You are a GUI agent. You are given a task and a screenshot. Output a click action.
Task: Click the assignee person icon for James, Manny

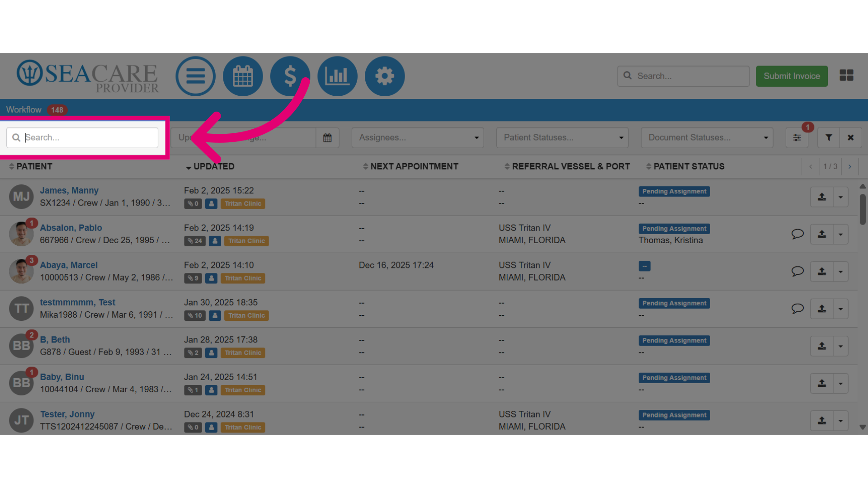(x=211, y=204)
